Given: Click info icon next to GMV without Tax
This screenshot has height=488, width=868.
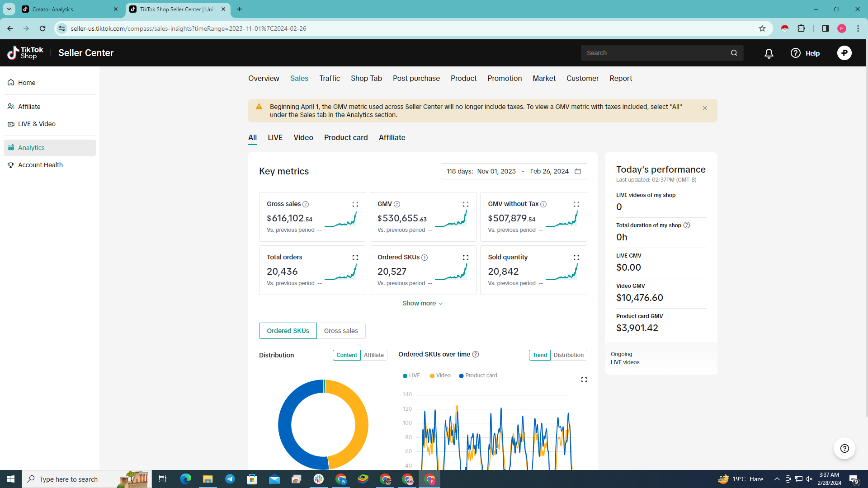Looking at the screenshot, I should point(543,204).
